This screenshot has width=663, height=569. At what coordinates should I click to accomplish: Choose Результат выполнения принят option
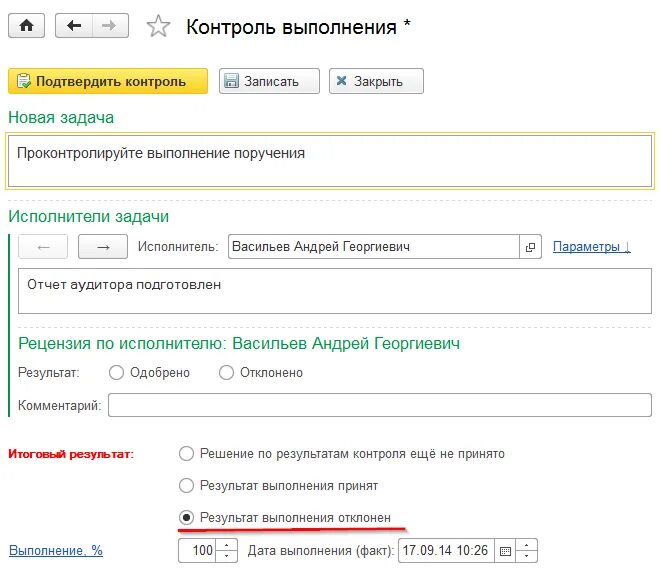[186, 486]
